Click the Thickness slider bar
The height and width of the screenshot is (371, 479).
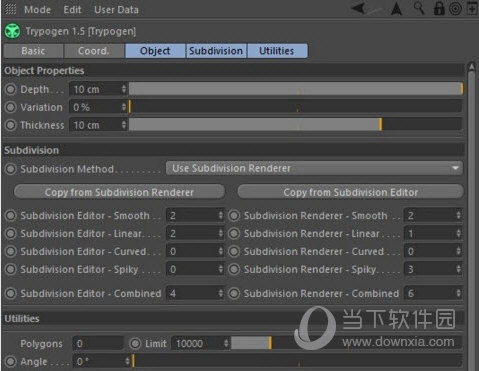(296, 125)
